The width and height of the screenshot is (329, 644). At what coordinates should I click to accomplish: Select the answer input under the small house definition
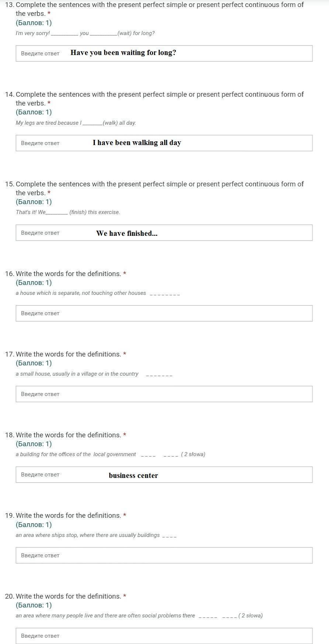pyautogui.click(x=164, y=394)
